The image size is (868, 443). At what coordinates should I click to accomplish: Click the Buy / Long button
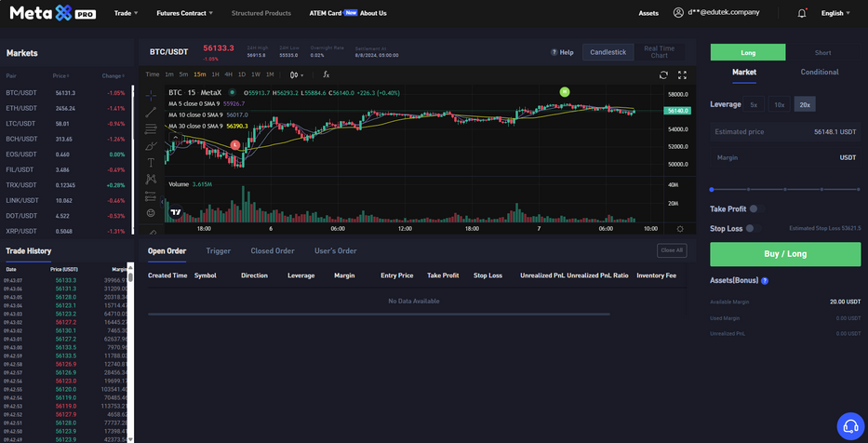(785, 254)
